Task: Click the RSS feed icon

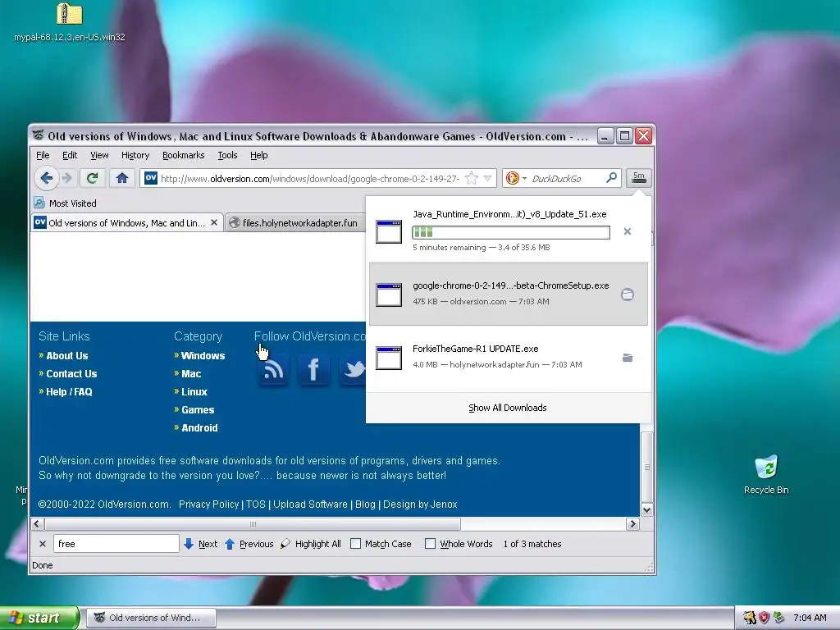Action: coord(273,369)
